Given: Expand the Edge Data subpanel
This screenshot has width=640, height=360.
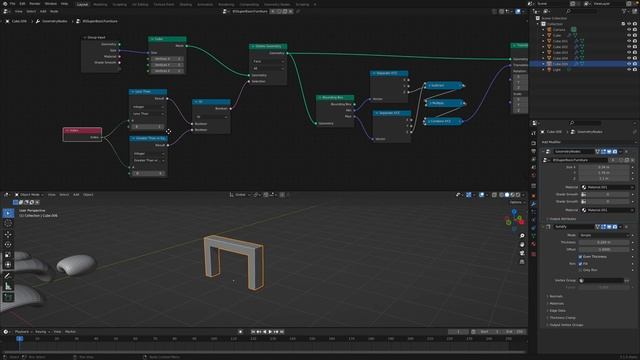Looking at the screenshot, I should pos(557,311).
